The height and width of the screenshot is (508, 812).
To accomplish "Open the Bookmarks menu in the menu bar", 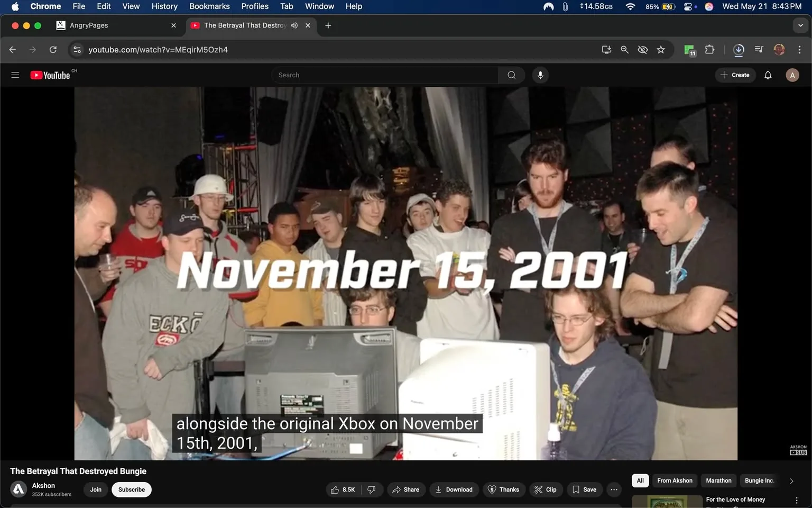I will (x=209, y=6).
